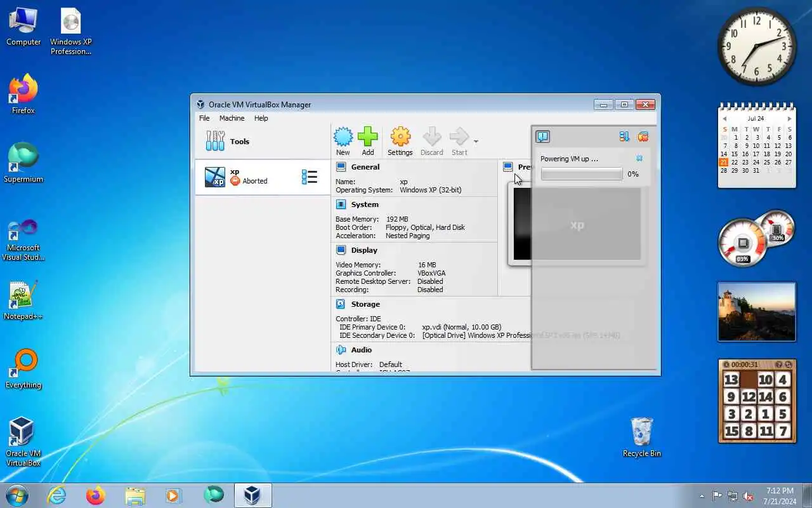Go to next month in calendar gadget
Image resolution: width=812 pixels, height=508 pixels.
(789, 119)
